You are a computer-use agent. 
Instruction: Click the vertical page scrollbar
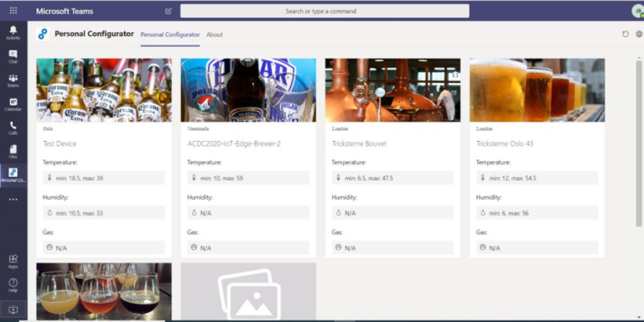[x=639, y=143]
